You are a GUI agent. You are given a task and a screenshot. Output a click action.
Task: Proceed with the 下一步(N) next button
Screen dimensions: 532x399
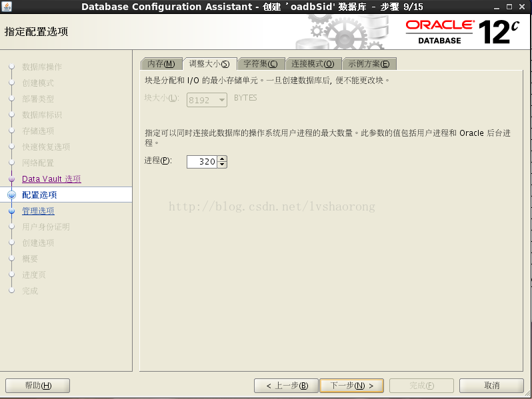pos(352,386)
